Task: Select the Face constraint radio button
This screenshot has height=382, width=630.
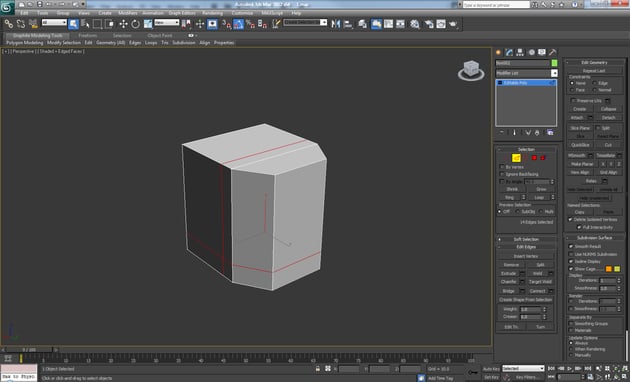Action: (572, 90)
